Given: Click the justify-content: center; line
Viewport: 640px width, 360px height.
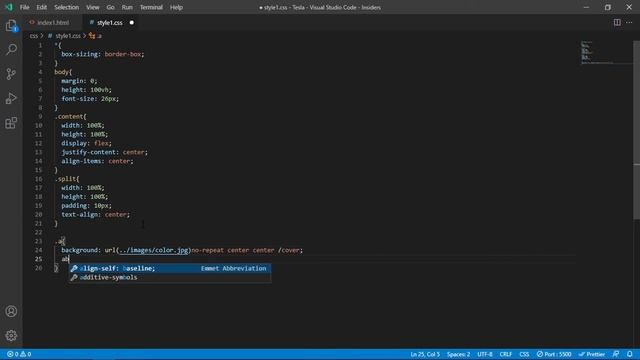Looking at the screenshot, I should 104,152.
